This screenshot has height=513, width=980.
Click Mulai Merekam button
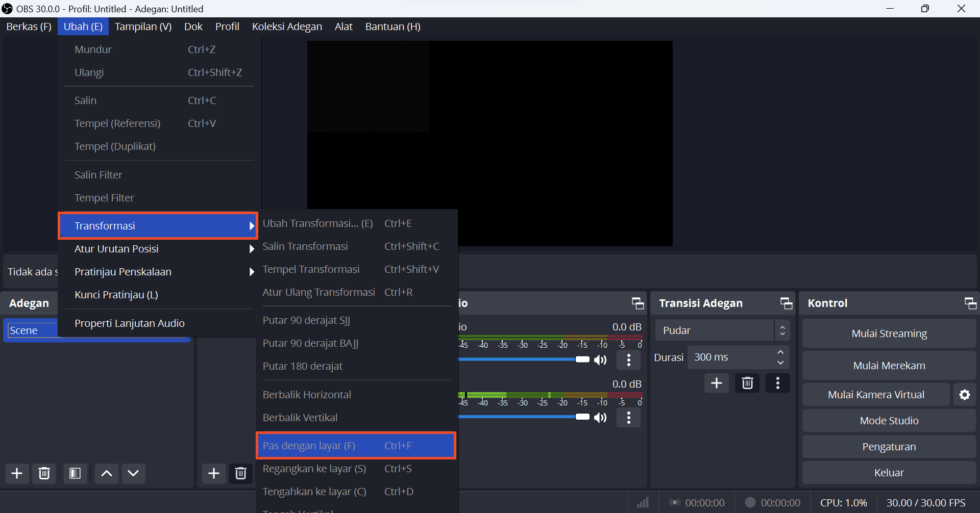pos(889,366)
